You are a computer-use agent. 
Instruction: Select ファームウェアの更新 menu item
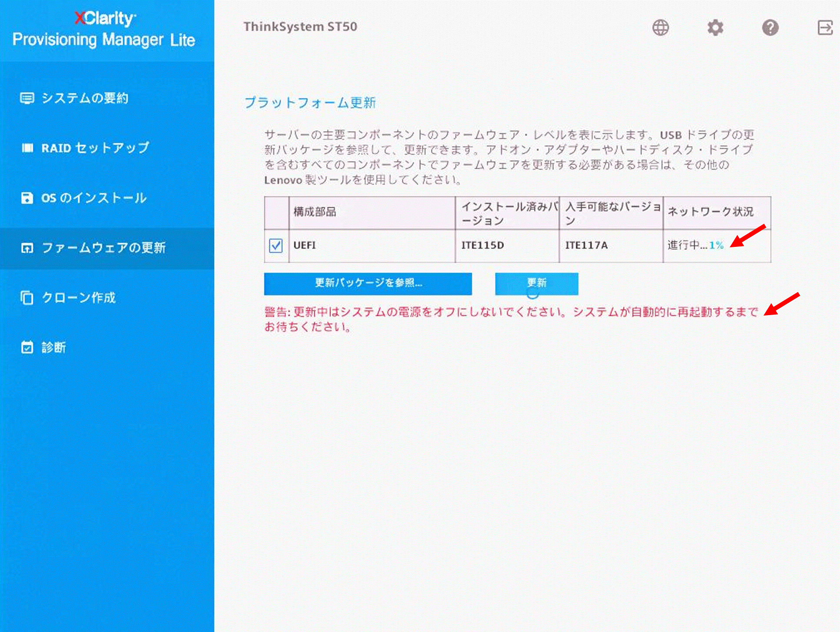107,248
